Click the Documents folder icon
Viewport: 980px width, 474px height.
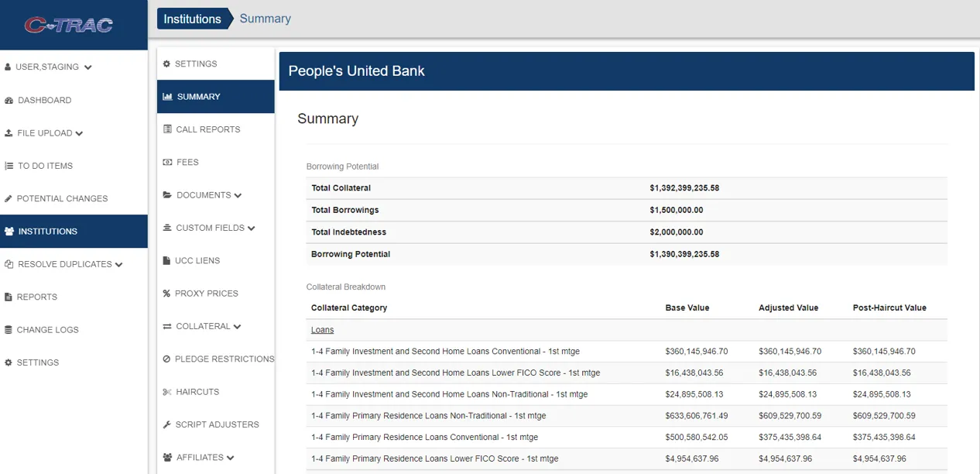[167, 195]
